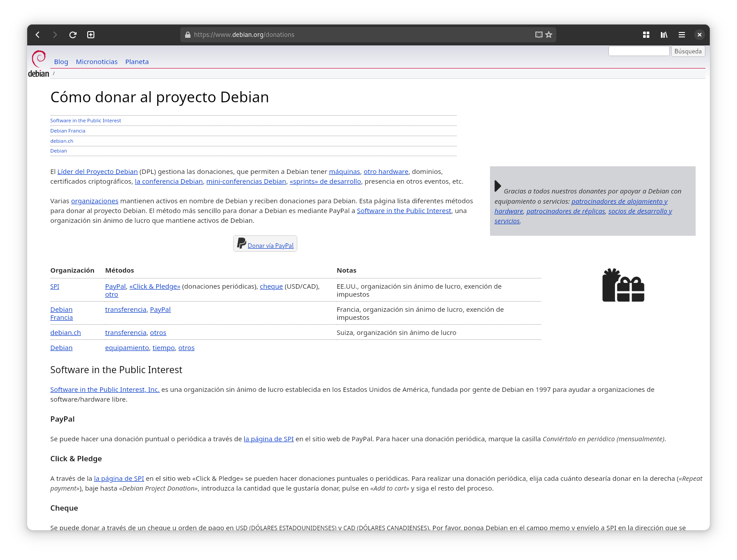Viewport: 737px width, 560px height.
Task: Toggle reader mode icon in address bar
Action: 539,35
